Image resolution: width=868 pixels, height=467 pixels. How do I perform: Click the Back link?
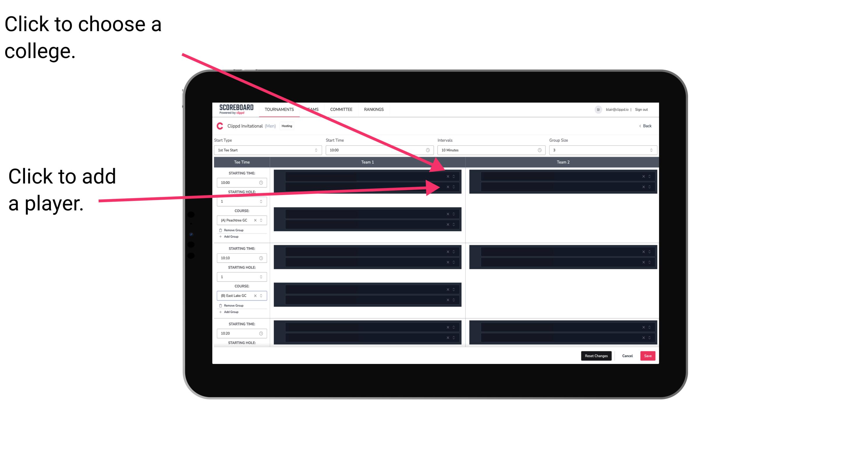[x=644, y=126]
